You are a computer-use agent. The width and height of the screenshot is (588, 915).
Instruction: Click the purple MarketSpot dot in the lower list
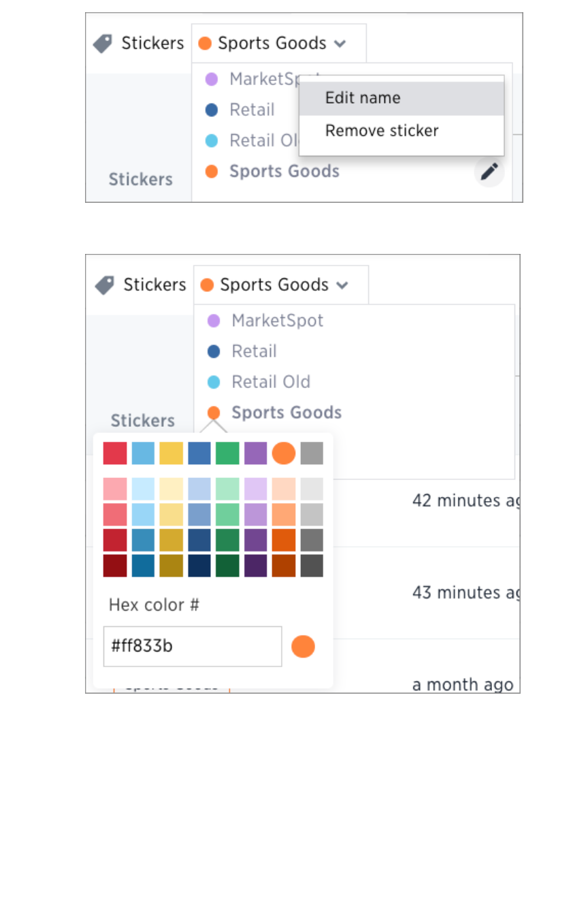point(214,321)
